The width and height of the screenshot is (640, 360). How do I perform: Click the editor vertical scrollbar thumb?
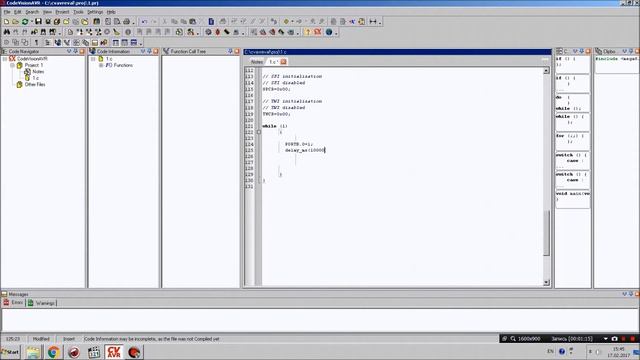click(547, 233)
